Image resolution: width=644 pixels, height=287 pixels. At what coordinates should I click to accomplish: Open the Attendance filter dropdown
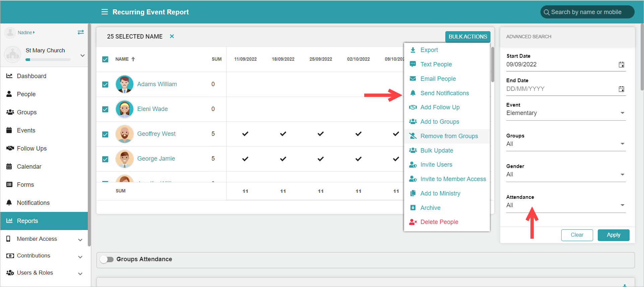click(x=566, y=206)
